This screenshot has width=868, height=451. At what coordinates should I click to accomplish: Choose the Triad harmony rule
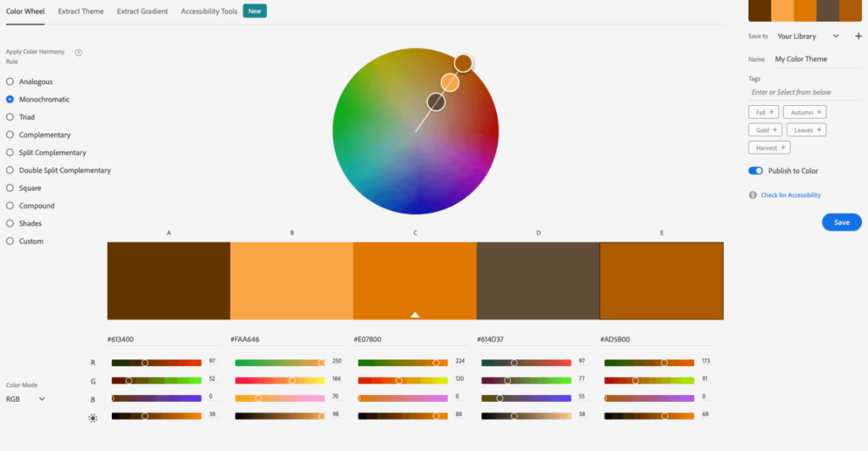point(10,117)
